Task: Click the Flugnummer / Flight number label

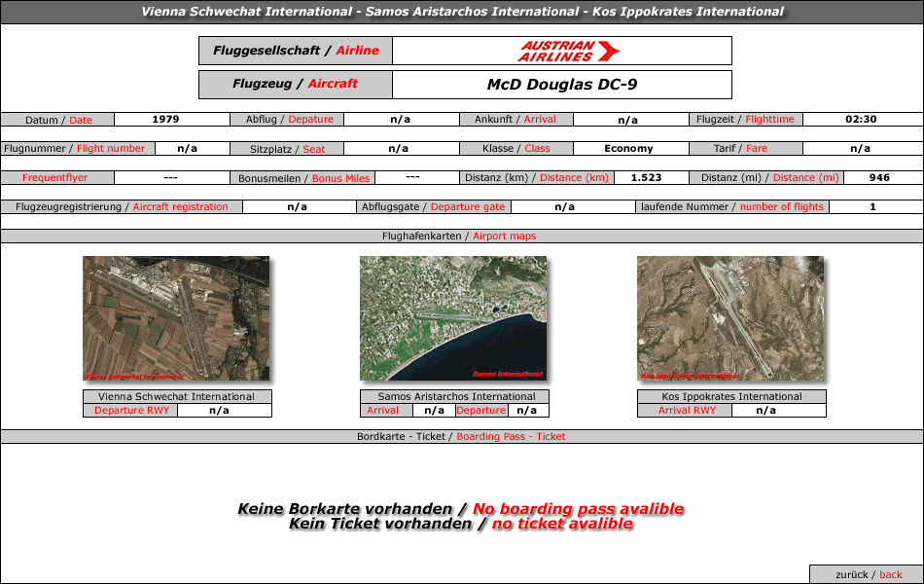Action: point(75,149)
